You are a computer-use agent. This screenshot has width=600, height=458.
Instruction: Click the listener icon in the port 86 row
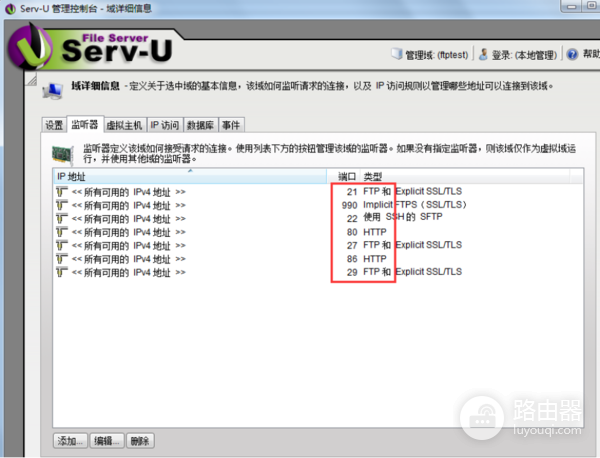click(62, 258)
